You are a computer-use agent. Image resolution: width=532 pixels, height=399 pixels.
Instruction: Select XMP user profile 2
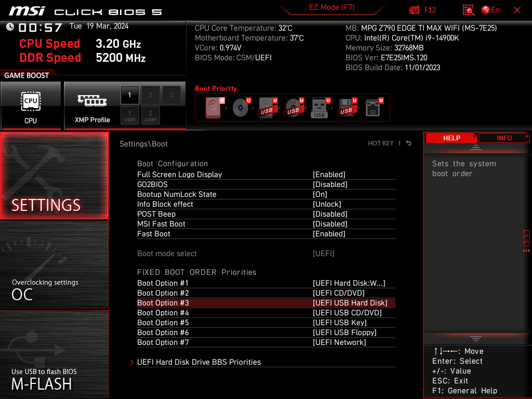coord(150,115)
